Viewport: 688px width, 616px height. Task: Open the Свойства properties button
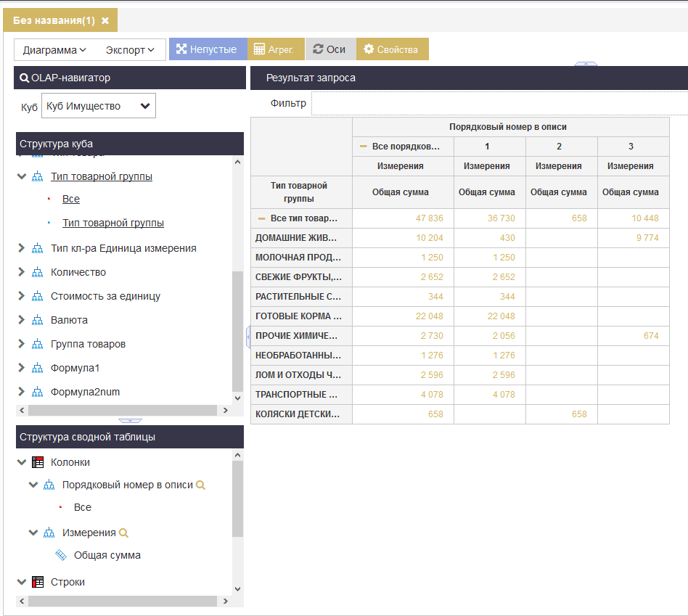(x=393, y=49)
